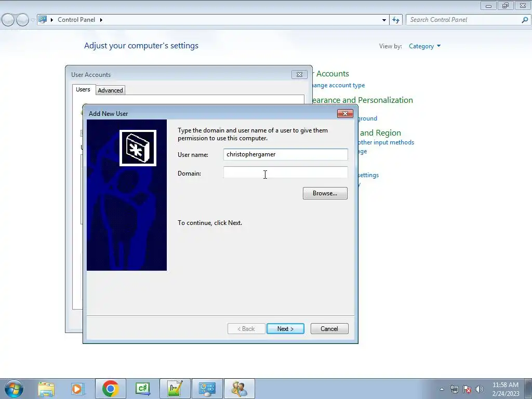Open network status tray icon
The height and width of the screenshot is (399, 532).
454,389
